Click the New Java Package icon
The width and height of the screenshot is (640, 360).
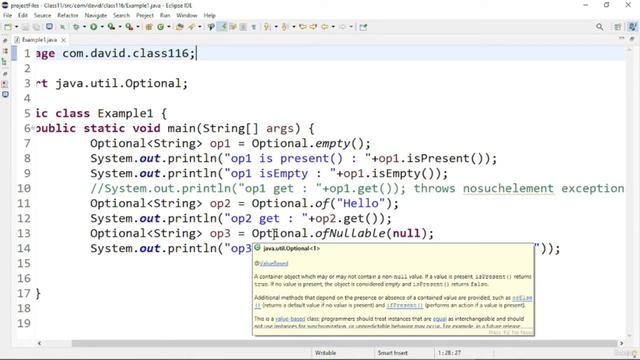[x=149, y=27]
